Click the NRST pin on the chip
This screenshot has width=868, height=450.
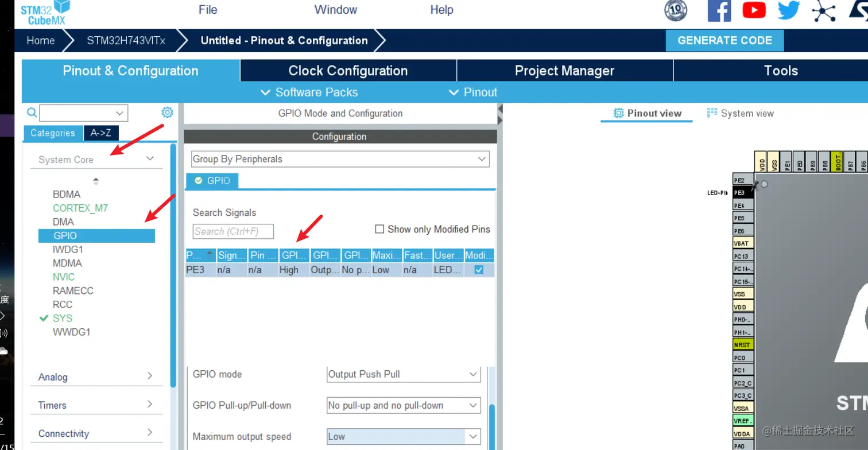click(x=743, y=345)
